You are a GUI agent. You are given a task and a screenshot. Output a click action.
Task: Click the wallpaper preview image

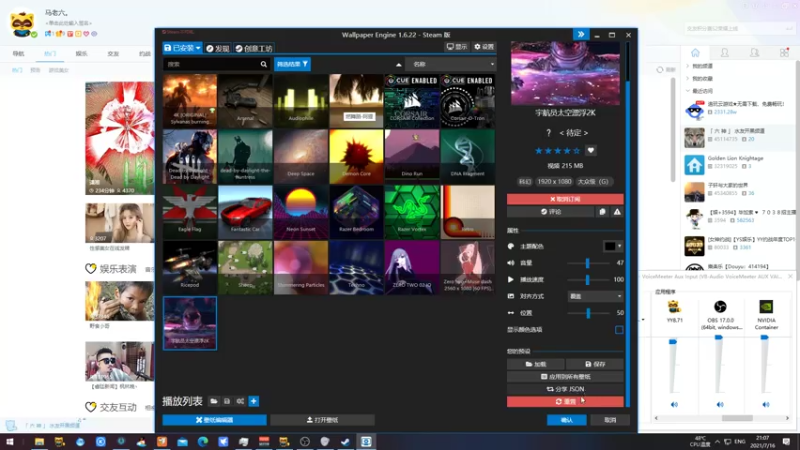(x=565, y=73)
